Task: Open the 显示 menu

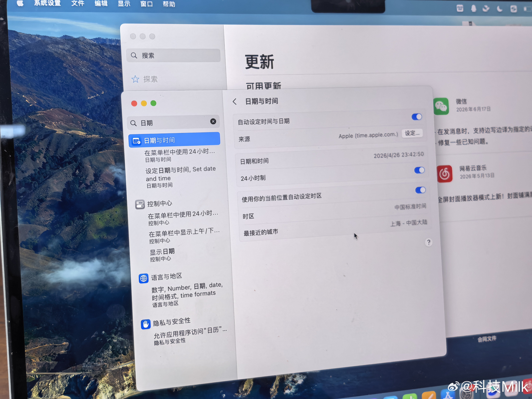Action: click(124, 4)
